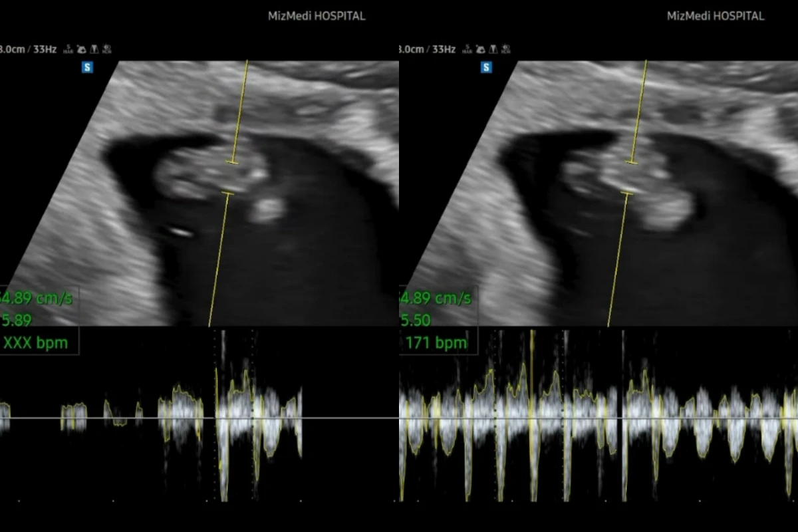Click the S-HAR harmonic icon in left image
The height and width of the screenshot is (532, 798).
coord(68,49)
